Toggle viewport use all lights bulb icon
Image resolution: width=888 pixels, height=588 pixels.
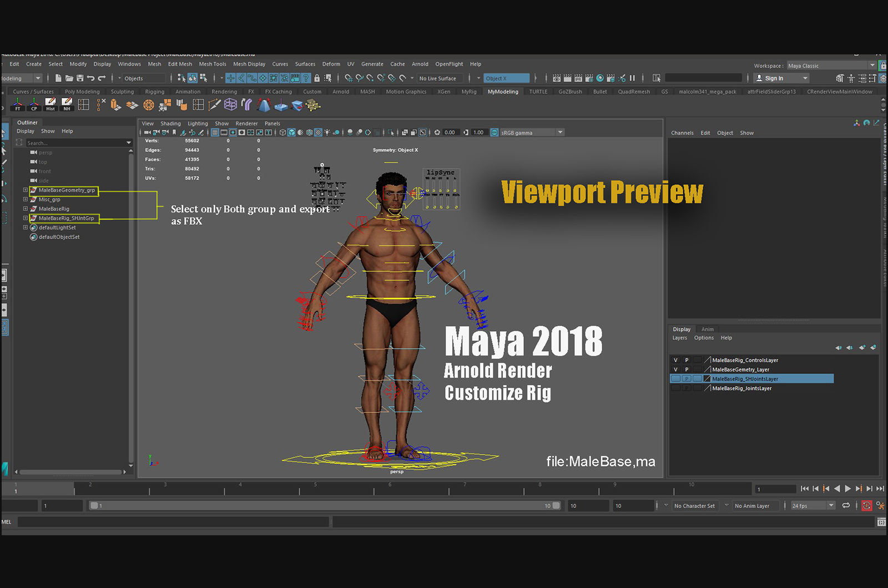click(x=327, y=133)
